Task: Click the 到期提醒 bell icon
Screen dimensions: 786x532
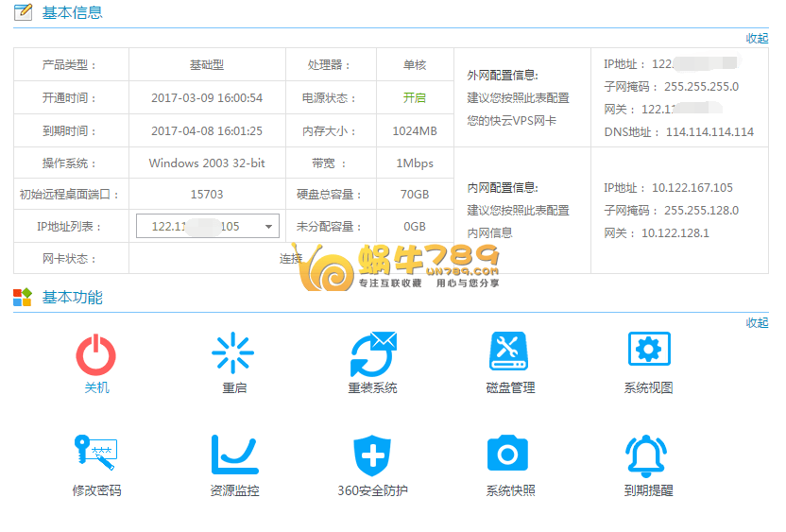Action: point(648,455)
